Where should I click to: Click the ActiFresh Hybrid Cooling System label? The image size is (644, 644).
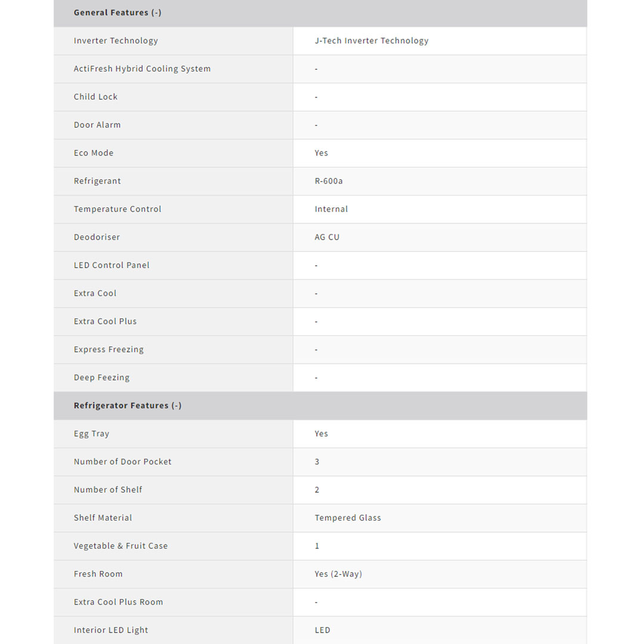pos(142,69)
